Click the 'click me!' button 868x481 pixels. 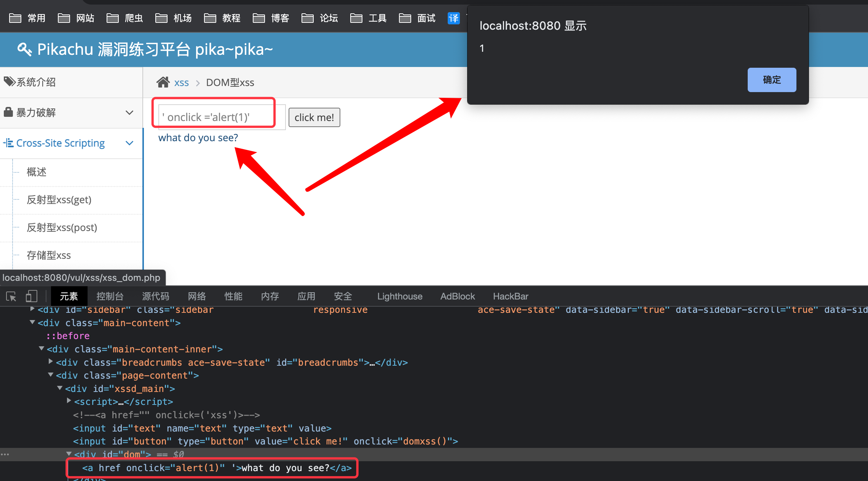point(314,117)
